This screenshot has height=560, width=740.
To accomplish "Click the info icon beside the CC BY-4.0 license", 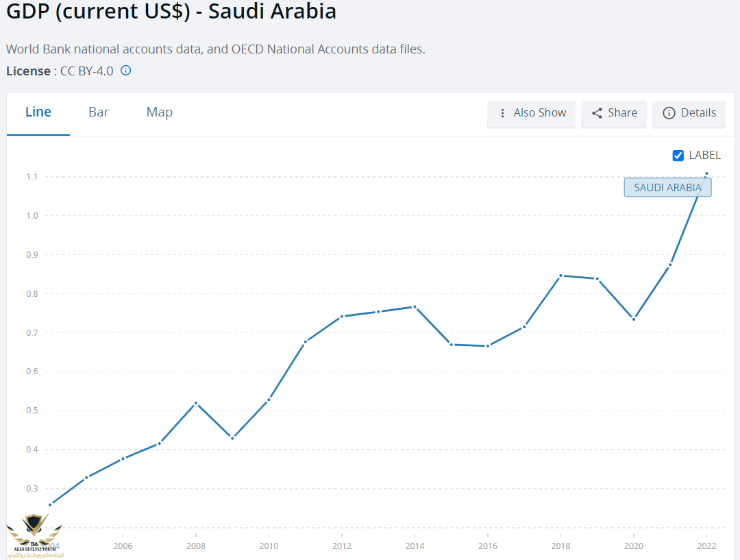I will [126, 71].
